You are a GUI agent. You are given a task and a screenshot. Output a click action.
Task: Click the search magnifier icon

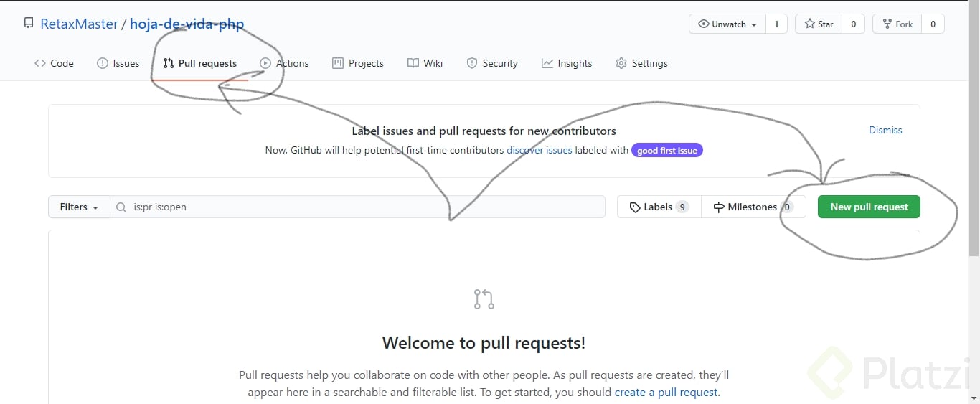(x=121, y=207)
